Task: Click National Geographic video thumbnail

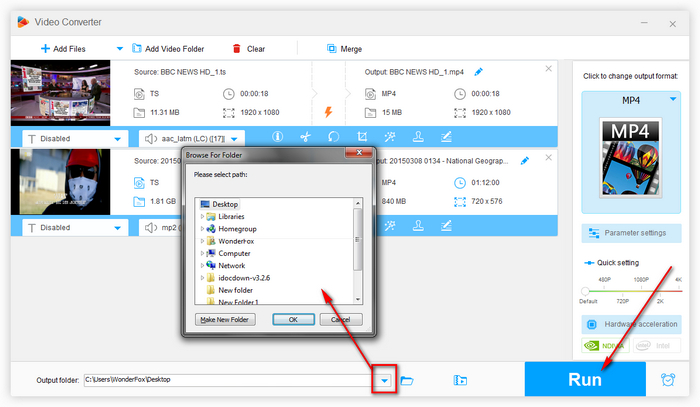Action: pos(60,182)
